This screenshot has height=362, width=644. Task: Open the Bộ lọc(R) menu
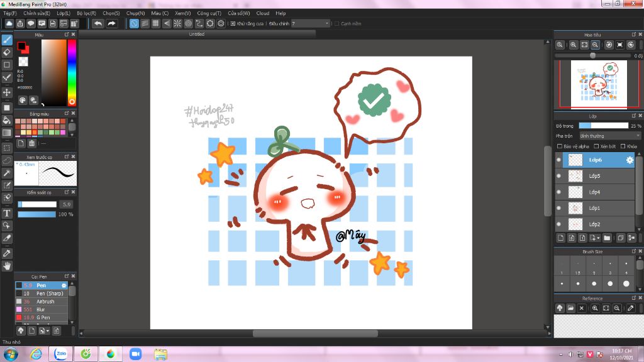click(86, 13)
